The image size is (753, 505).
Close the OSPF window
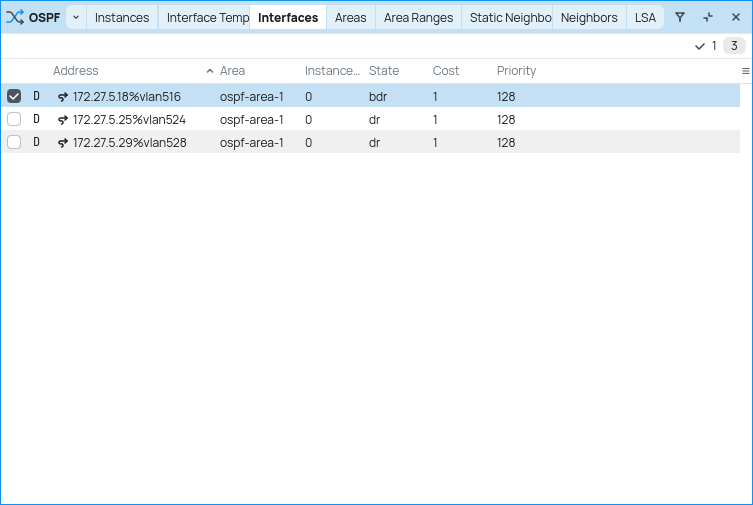point(736,17)
